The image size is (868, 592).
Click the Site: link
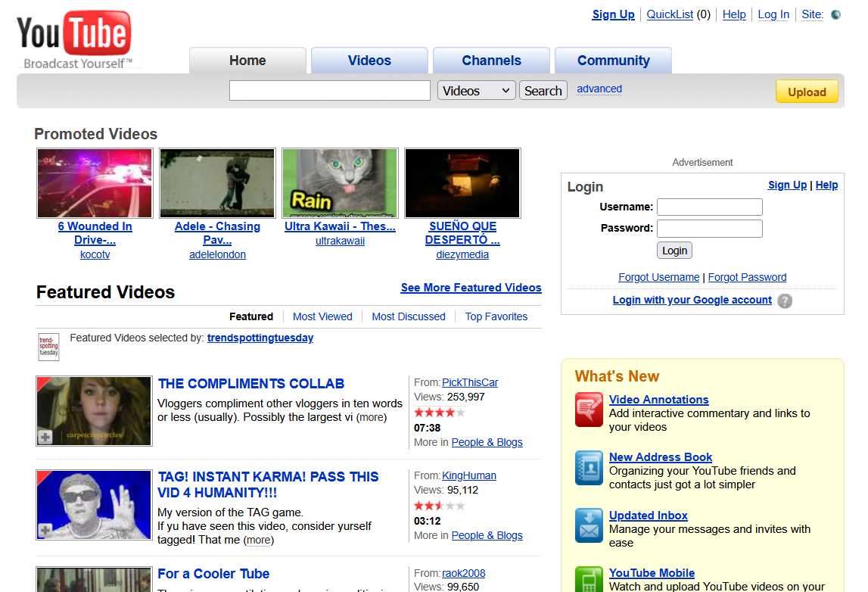[813, 14]
